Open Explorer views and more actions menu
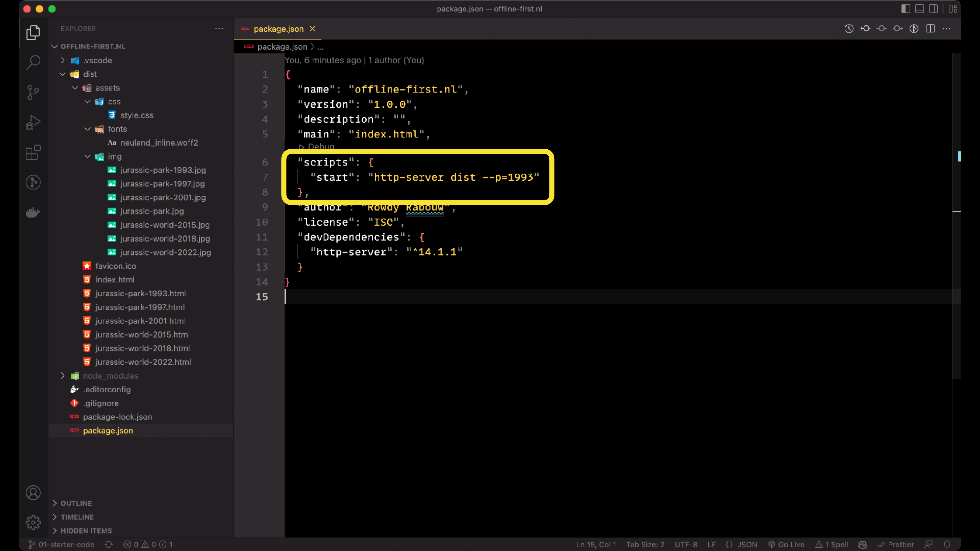This screenshot has height=551, width=980. click(219, 28)
